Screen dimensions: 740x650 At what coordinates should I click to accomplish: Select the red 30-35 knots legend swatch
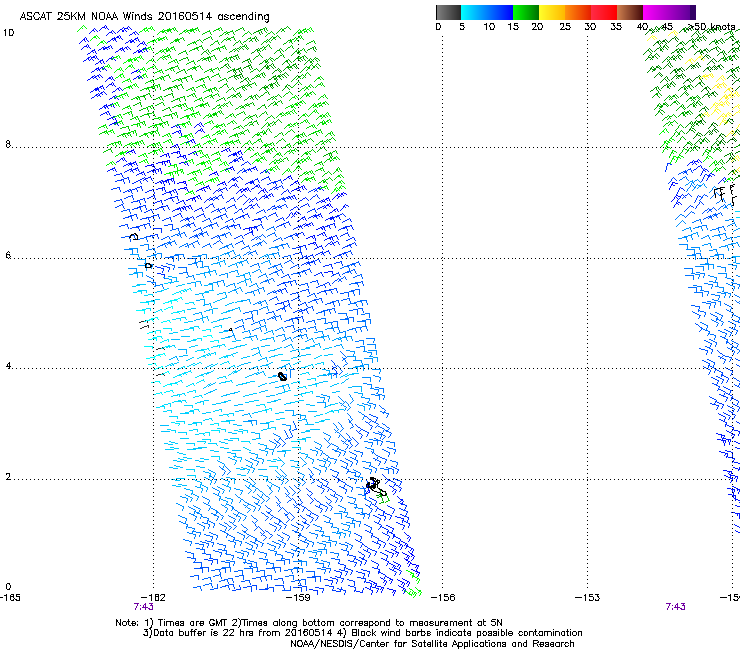[604, 12]
